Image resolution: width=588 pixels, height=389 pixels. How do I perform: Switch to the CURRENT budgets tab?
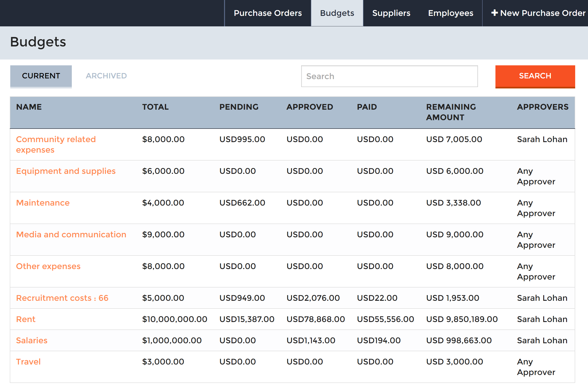click(41, 76)
